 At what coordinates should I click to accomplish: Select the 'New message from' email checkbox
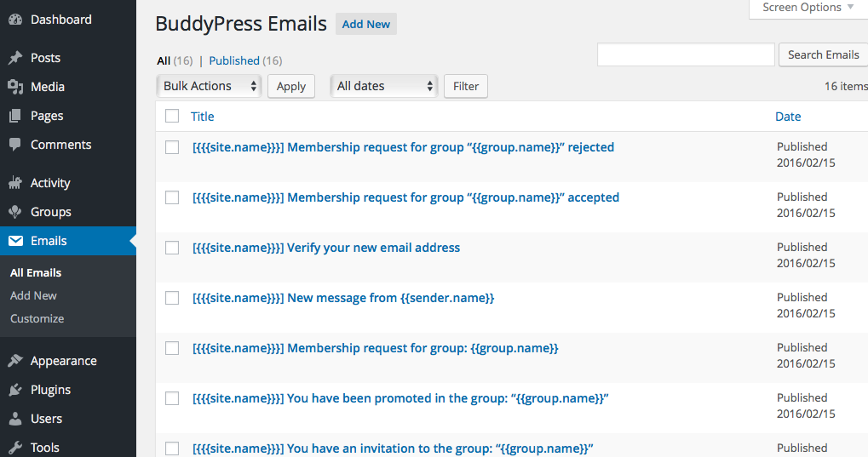click(172, 298)
